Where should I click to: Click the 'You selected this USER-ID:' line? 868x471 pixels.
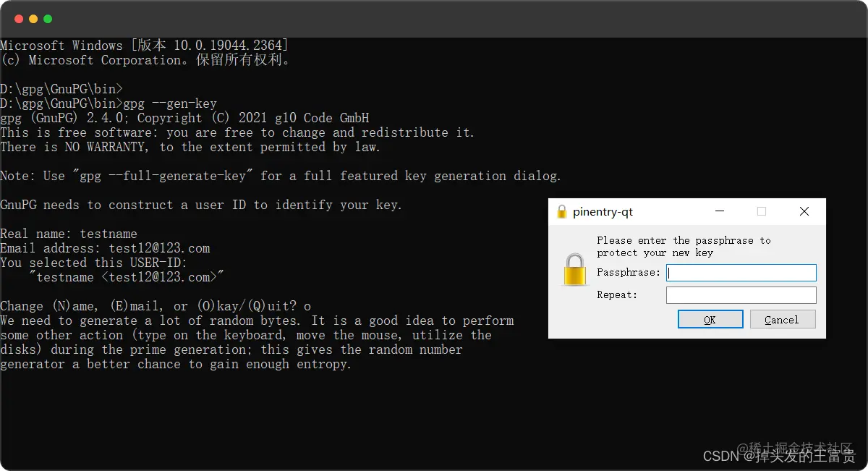(94, 263)
